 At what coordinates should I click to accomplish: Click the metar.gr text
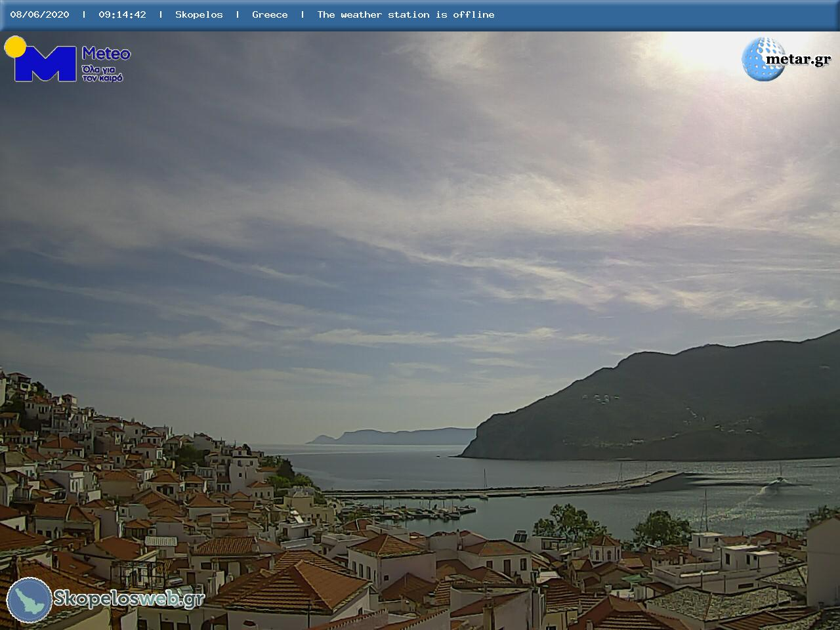tap(799, 59)
